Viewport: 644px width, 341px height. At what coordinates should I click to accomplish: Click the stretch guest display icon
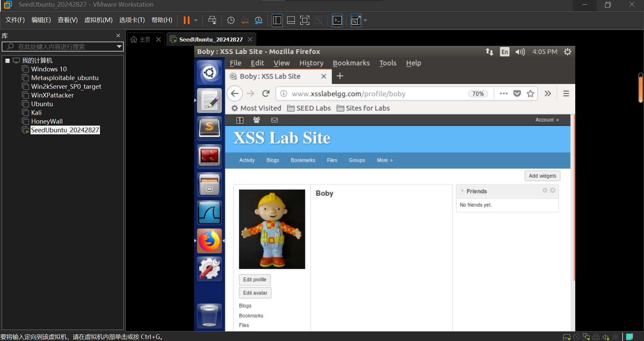coord(356,20)
